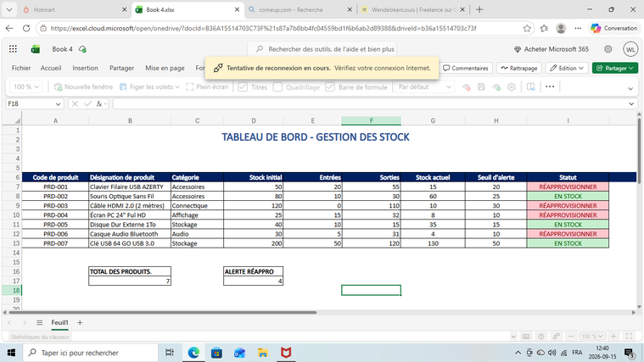Open File Explorer from the taskbar

(263, 353)
